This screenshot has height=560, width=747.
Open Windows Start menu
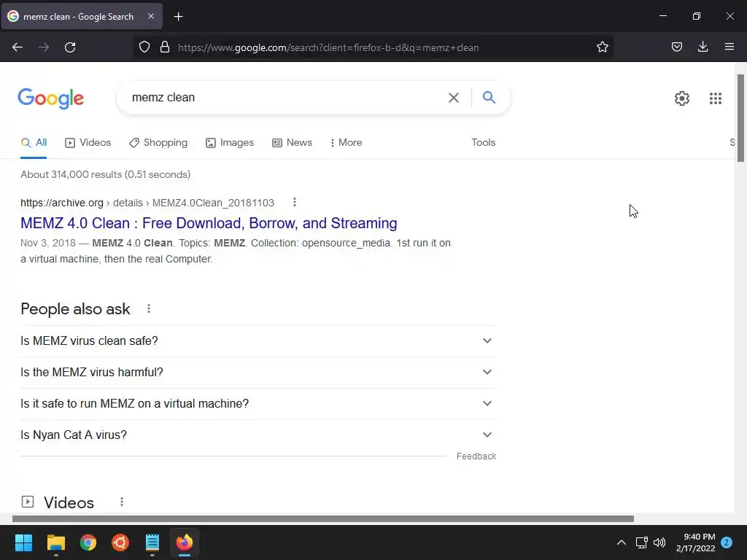pyautogui.click(x=23, y=542)
